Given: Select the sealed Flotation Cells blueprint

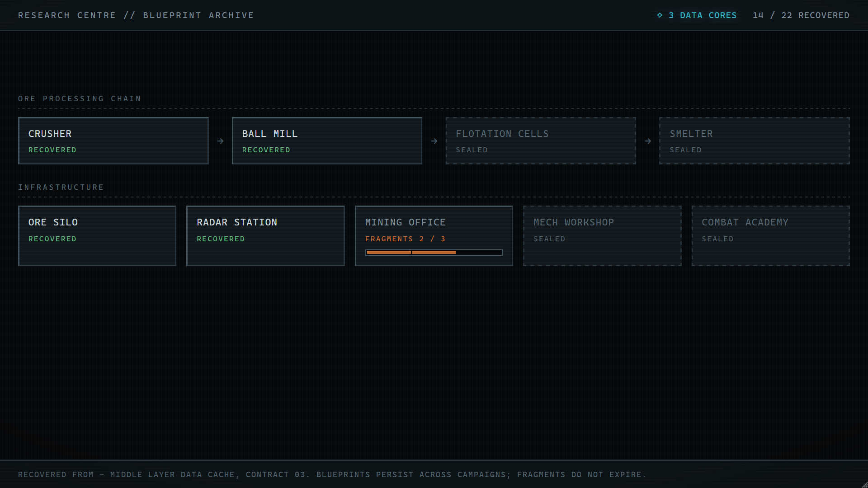Looking at the screenshot, I should pos(541,141).
